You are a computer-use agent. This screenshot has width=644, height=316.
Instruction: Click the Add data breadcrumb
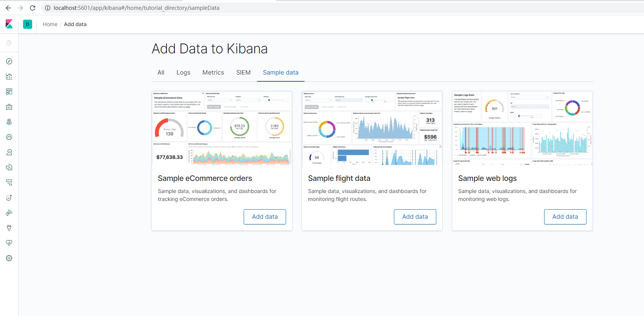click(x=75, y=24)
